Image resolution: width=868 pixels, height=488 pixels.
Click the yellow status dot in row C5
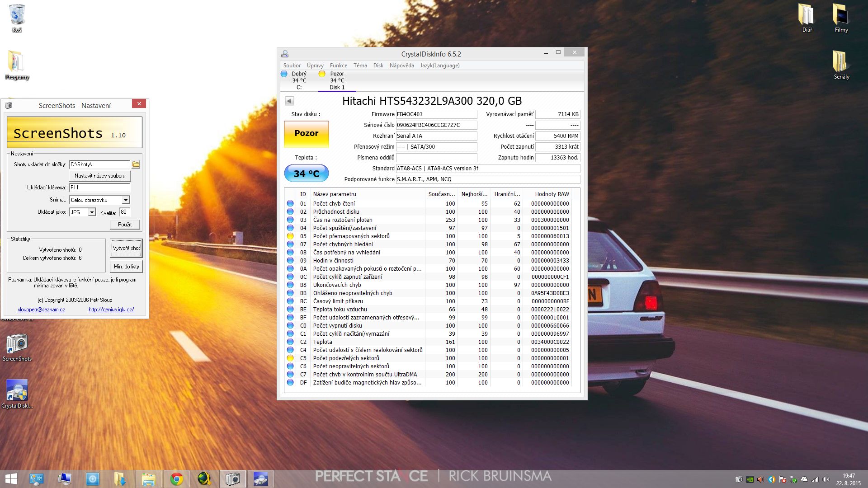[x=290, y=358]
